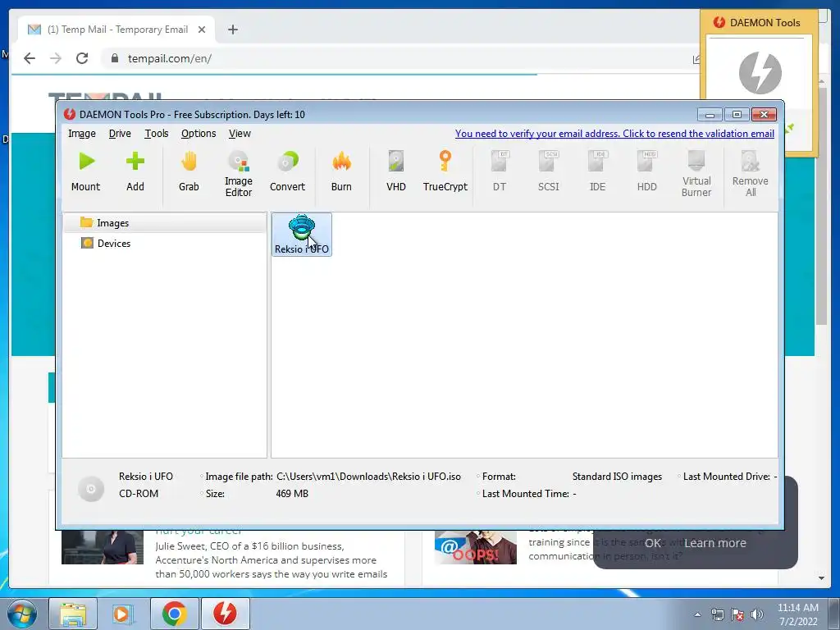The height and width of the screenshot is (630, 840).
Task: Click the Chrome taskbar icon
Action: coord(174,614)
